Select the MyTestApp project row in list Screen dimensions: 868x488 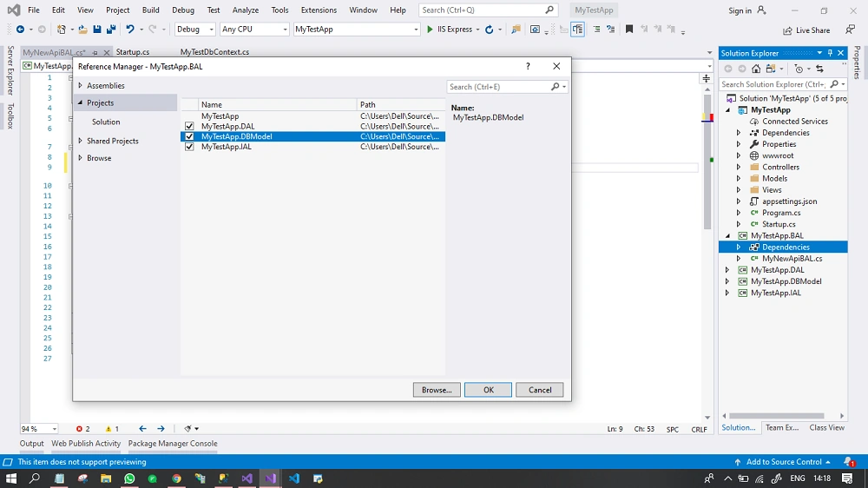[312, 116]
